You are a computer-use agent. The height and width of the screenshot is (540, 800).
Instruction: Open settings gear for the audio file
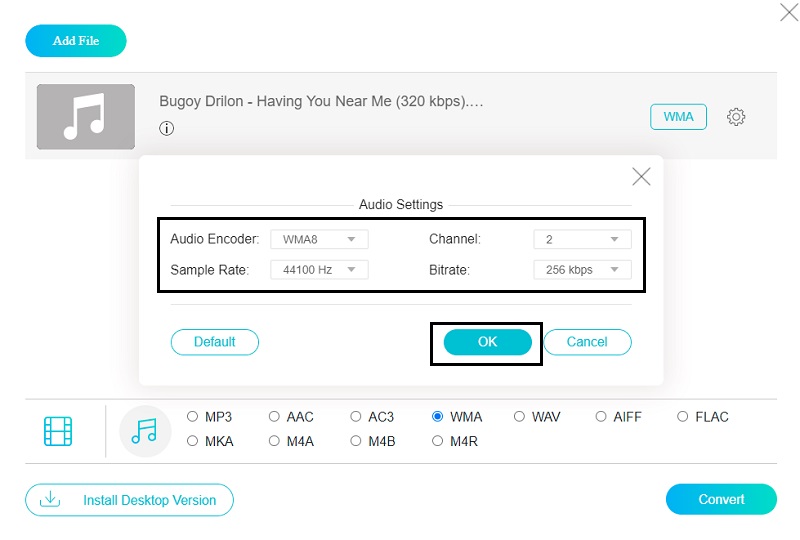tap(736, 117)
